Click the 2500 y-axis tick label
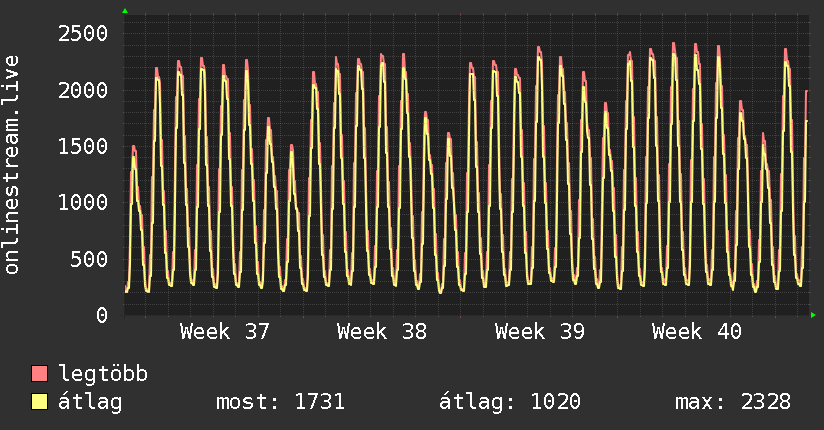Viewport: 824px width, 430px height. (83, 34)
